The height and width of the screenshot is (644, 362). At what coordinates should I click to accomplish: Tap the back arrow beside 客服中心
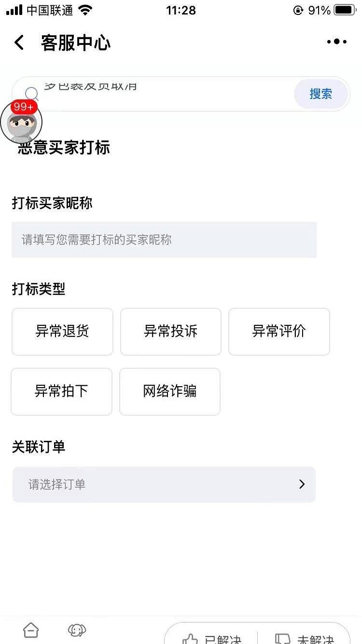pyautogui.click(x=19, y=42)
